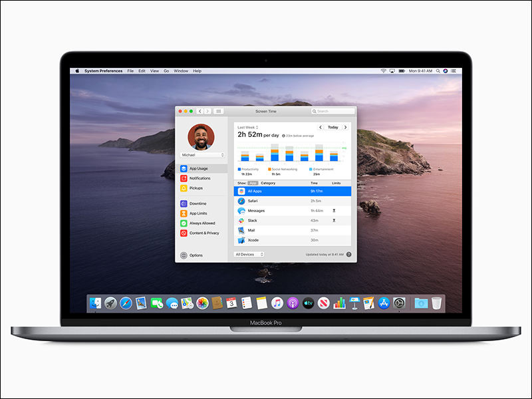The width and height of the screenshot is (532, 399).
Task: Click Michael's profile picture
Action: [x=201, y=137]
